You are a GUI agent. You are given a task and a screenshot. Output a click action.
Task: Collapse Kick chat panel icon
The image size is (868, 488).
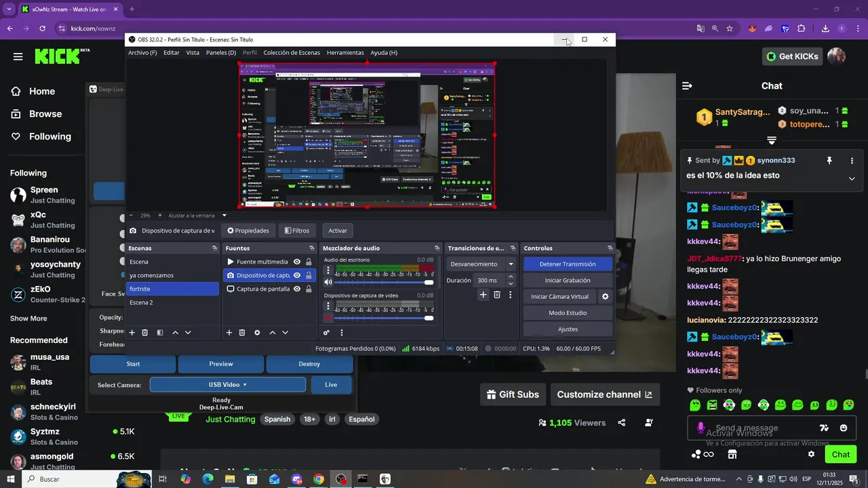(x=687, y=86)
